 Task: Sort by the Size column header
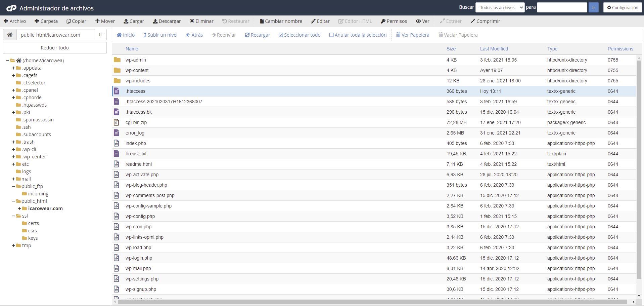click(x=451, y=49)
